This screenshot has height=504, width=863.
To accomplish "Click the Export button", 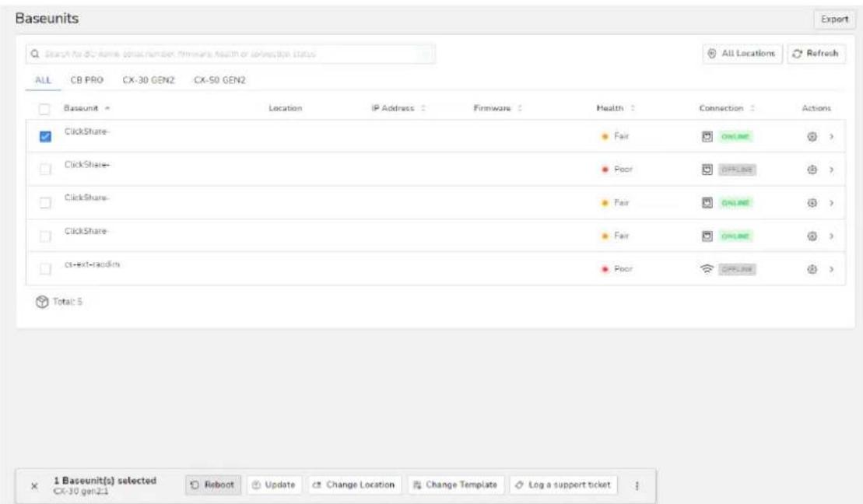I will [x=834, y=19].
